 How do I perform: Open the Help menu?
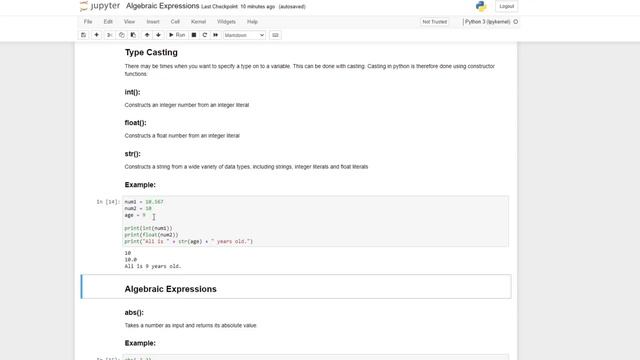coord(252,22)
